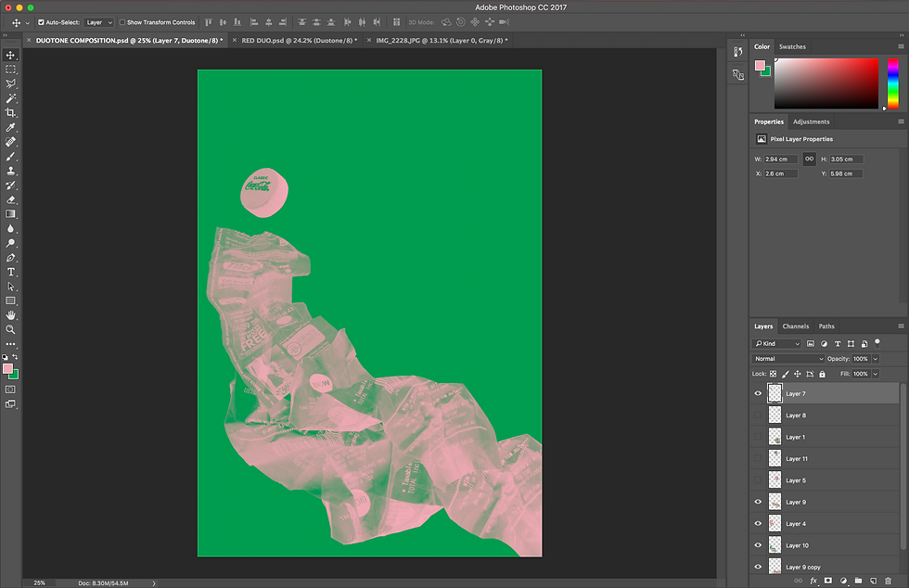Switch to the Channels tab
The height and width of the screenshot is (588, 909).
tap(796, 326)
